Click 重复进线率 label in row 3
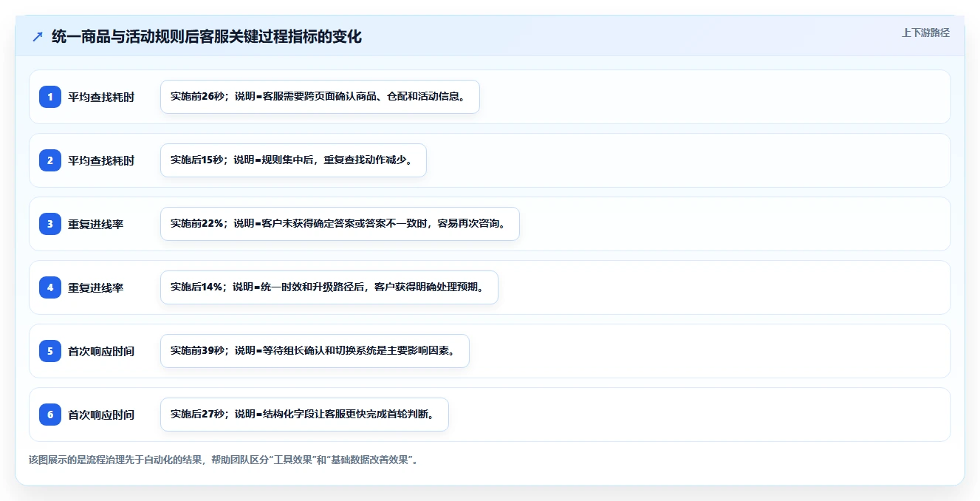980x501 pixels. click(96, 225)
